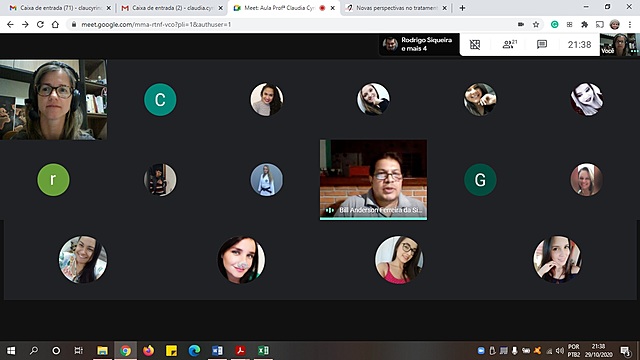Close the 'Caixa de entrada (2)' tab
This screenshot has height=360, width=640.
[220, 8]
